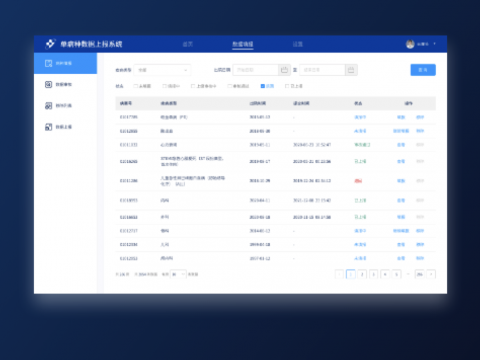Switch to the first header navigation tab

188,44
